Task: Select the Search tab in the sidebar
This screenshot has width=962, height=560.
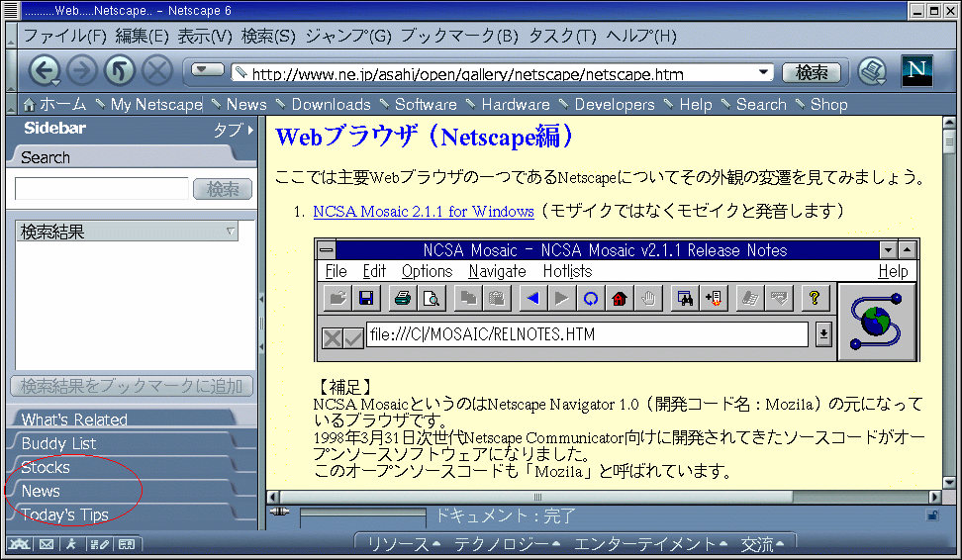Action: pos(123,157)
